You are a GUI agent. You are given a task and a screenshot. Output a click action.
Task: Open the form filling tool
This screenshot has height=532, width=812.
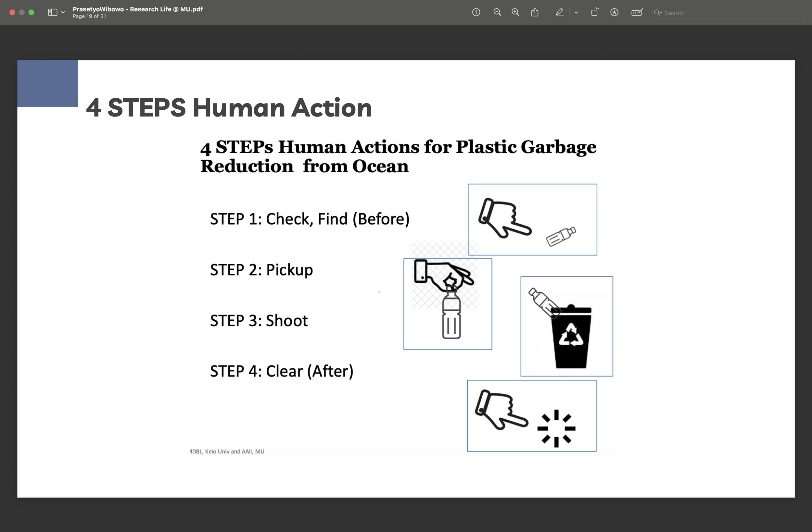[x=637, y=13]
